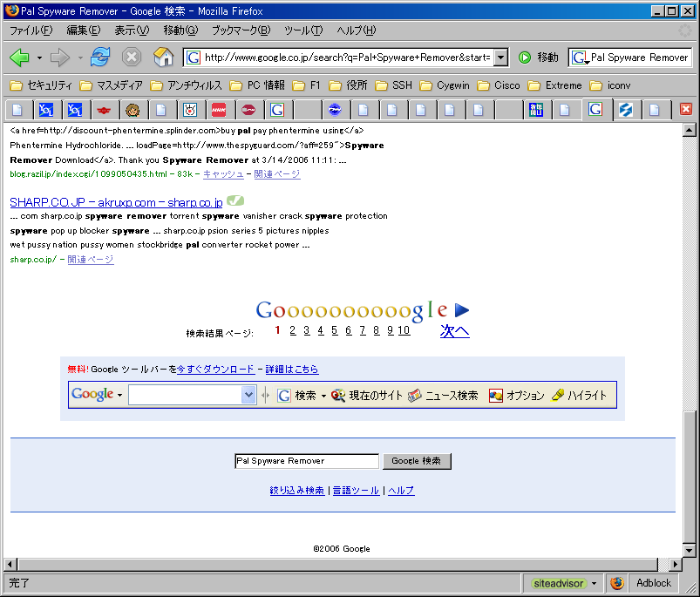This screenshot has height=597, width=700.
Task: Reload the page with the blue refresh icon
Action: coord(100,58)
